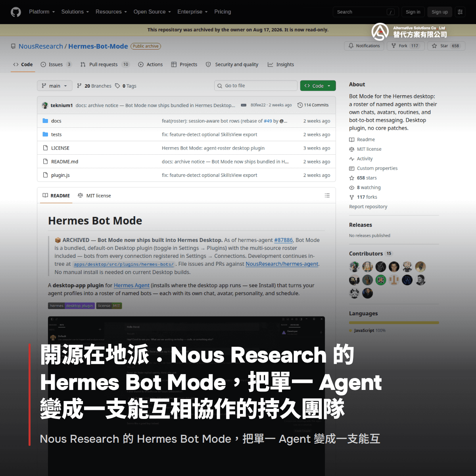Open the Custom properties link
The image size is (476, 476).
click(373, 168)
